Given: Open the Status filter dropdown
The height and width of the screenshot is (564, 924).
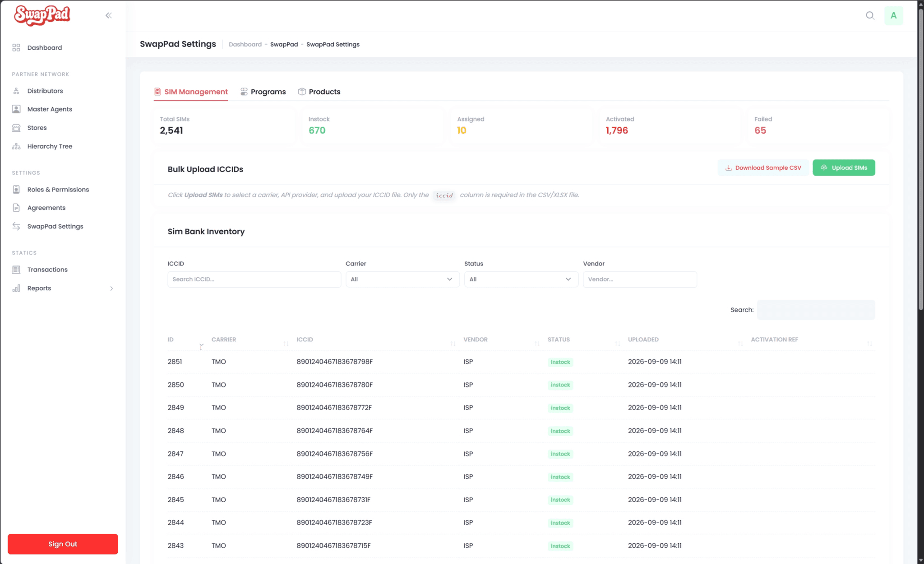Looking at the screenshot, I should click(521, 280).
